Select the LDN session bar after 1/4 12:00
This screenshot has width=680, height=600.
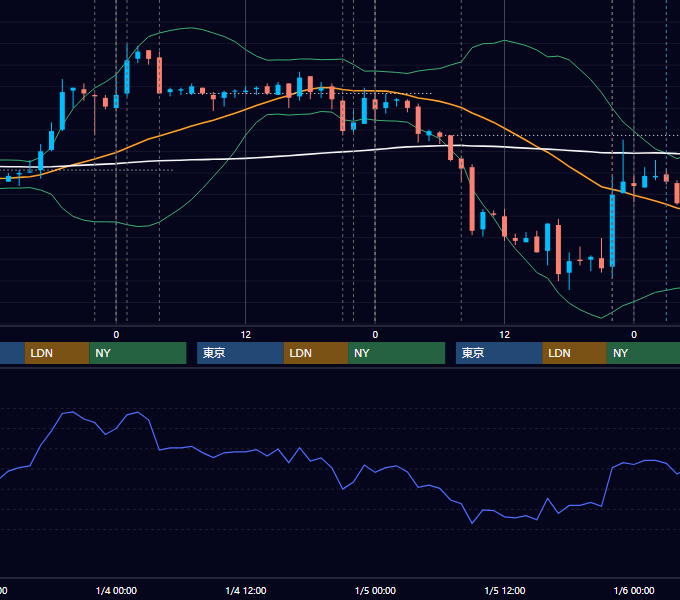(316, 353)
